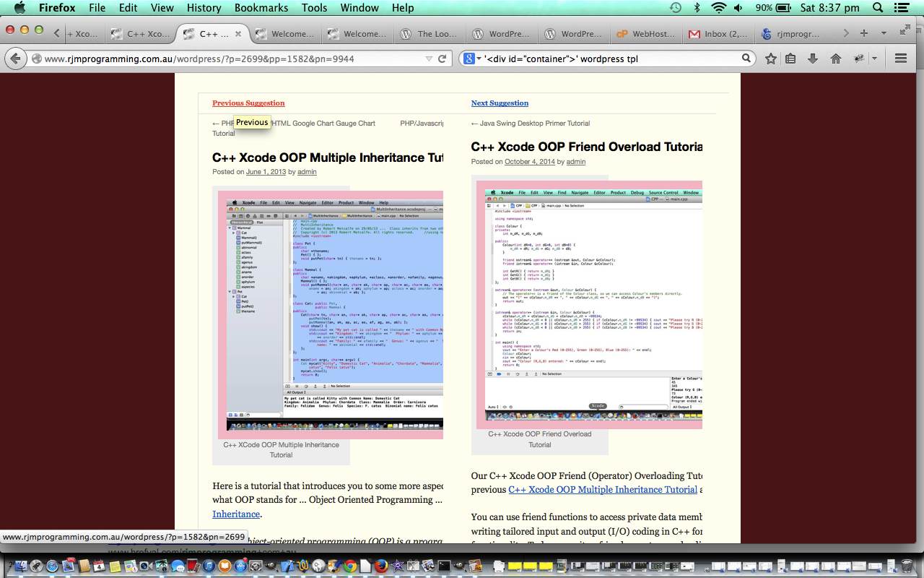Image resolution: width=924 pixels, height=578 pixels.
Task: Bookmark this page with the star icon
Action: tap(771, 59)
